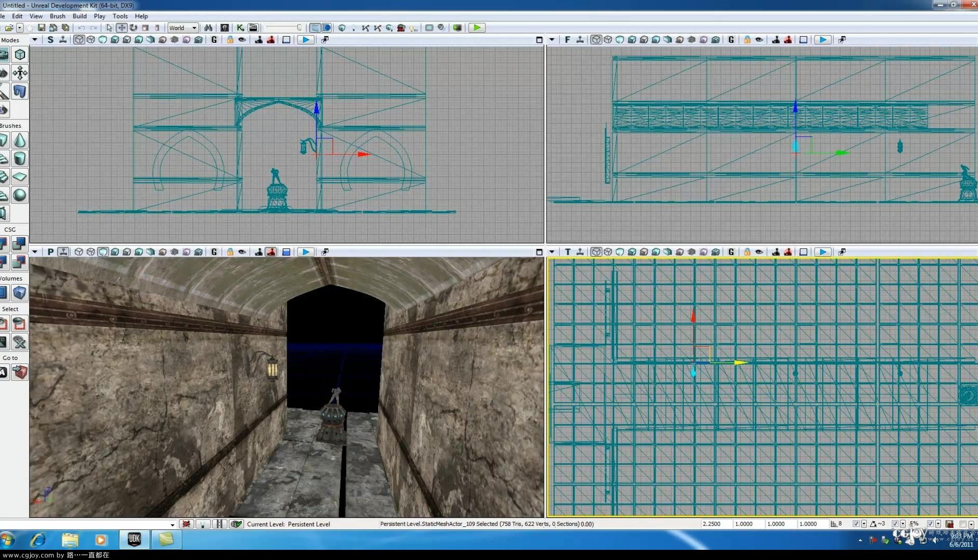Open perspective viewport options dropdown arrow
Image resolution: width=978 pixels, height=560 pixels.
35,252
